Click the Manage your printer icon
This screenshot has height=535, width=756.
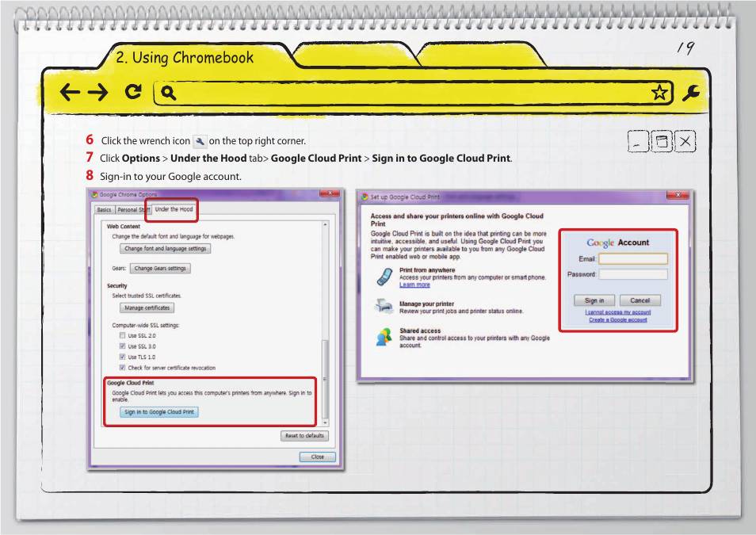tap(384, 307)
